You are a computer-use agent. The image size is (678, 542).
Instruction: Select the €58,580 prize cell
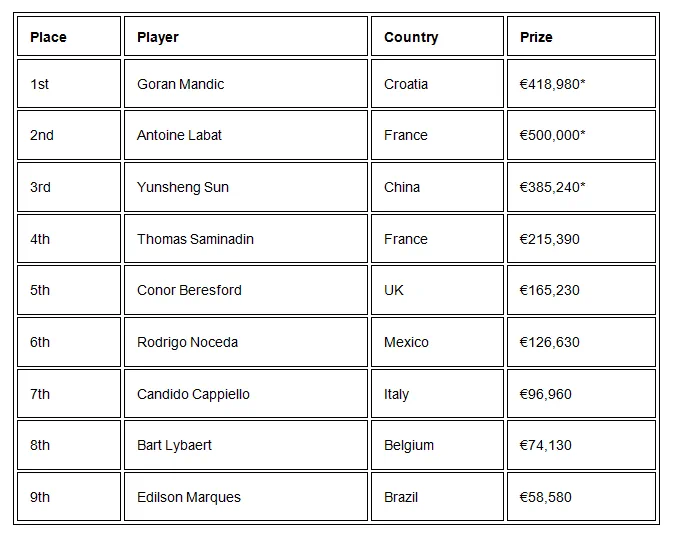point(546,497)
